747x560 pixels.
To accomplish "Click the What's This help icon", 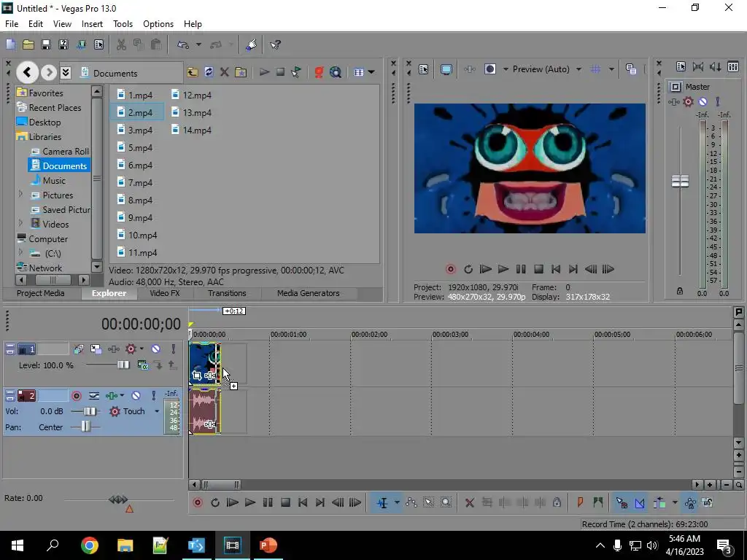I will (275, 44).
